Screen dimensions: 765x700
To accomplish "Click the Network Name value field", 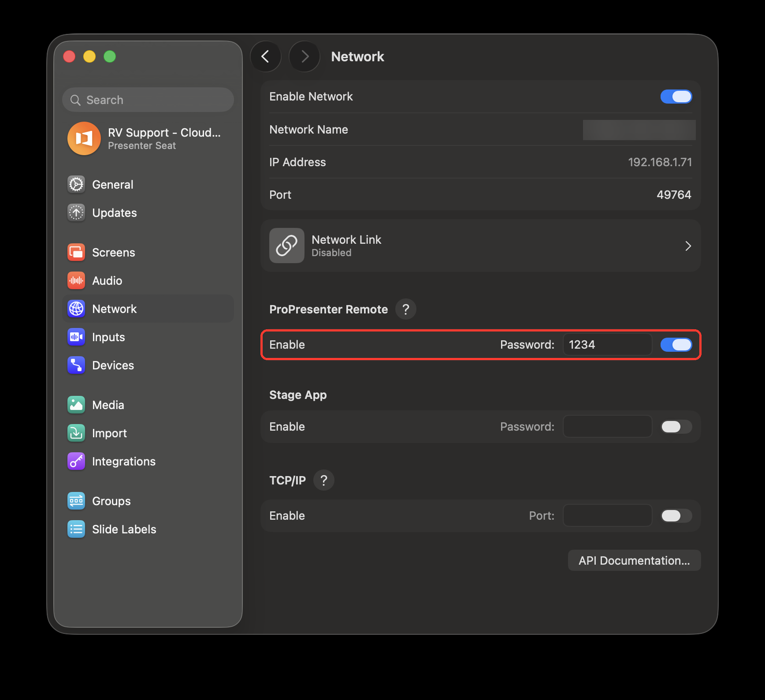I will [639, 130].
